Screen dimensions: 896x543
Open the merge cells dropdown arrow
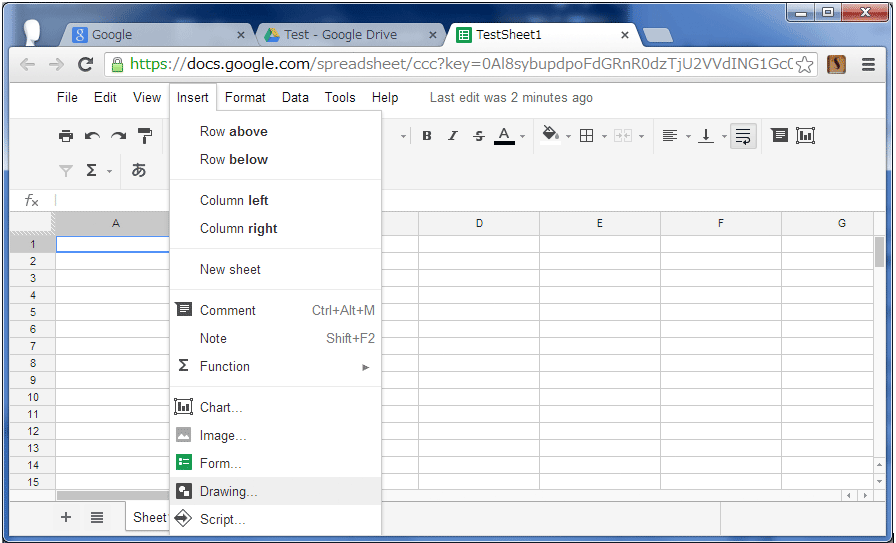(641, 137)
